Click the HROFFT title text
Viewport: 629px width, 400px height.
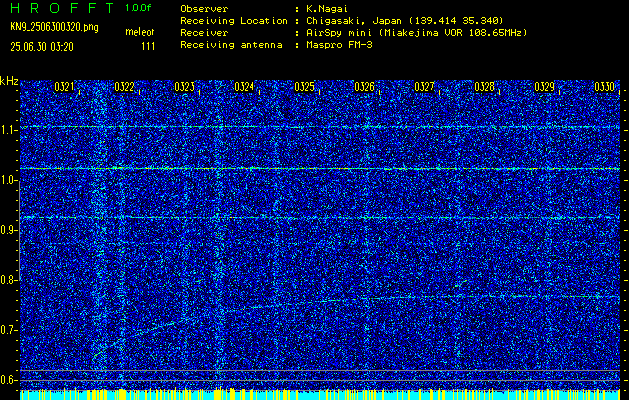(62, 8)
